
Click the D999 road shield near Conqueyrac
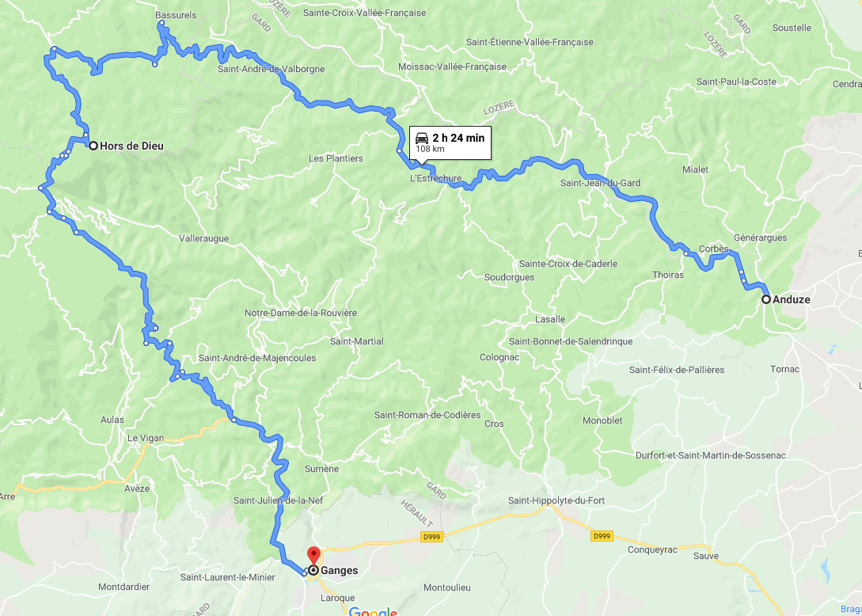602,536
